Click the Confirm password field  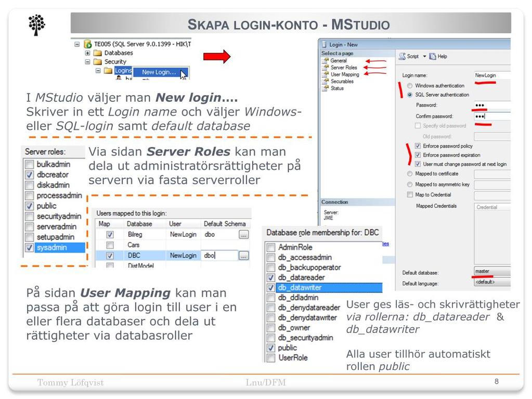(x=492, y=116)
